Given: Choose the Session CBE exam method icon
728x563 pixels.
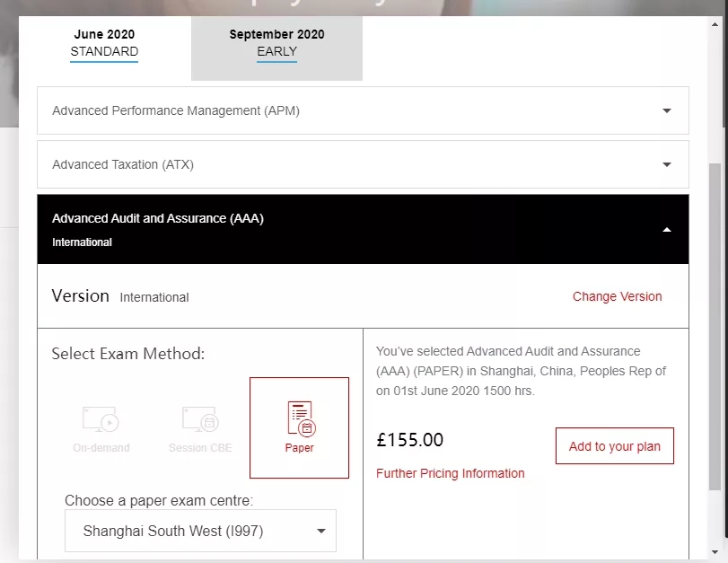Looking at the screenshot, I should tap(200, 419).
